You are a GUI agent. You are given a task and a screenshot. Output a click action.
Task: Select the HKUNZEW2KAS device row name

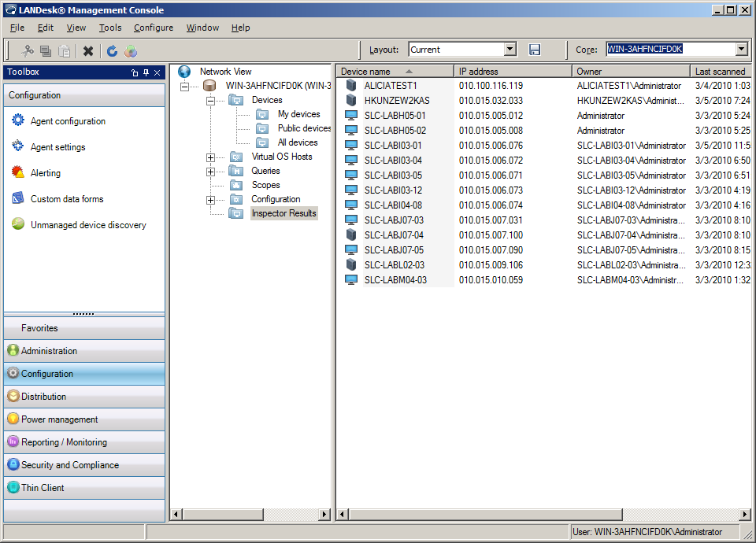click(x=397, y=101)
